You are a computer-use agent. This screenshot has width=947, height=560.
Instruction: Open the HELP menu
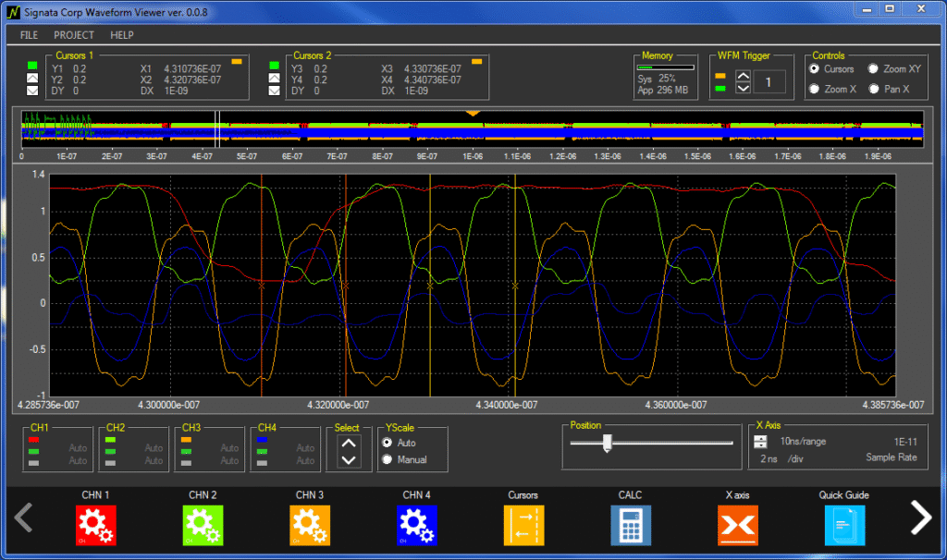click(121, 35)
